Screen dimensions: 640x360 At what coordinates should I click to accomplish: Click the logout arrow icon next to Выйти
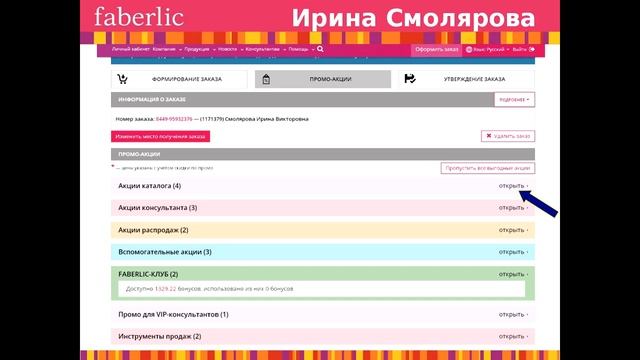532,49
